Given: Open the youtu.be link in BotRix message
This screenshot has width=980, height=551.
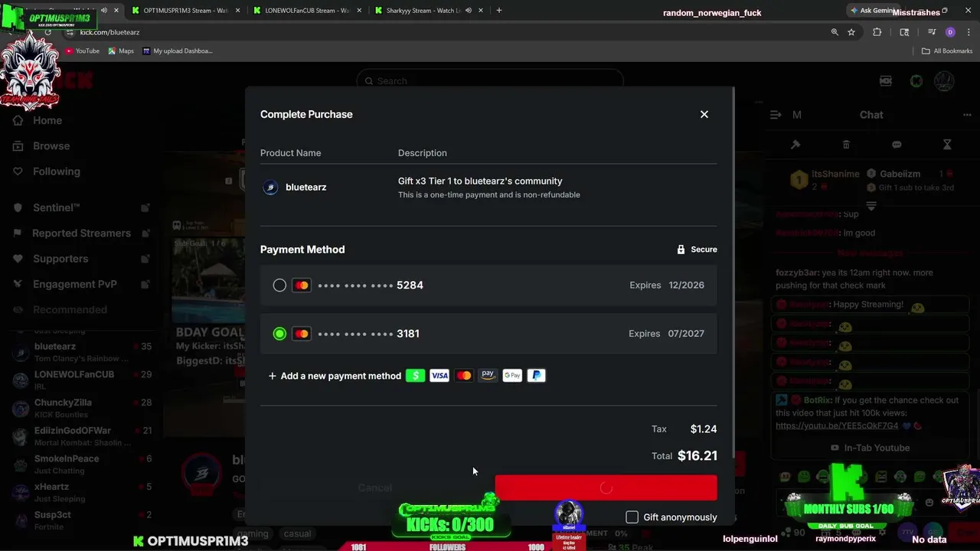Looking at the screenshot, I should (x=837, y=425).
